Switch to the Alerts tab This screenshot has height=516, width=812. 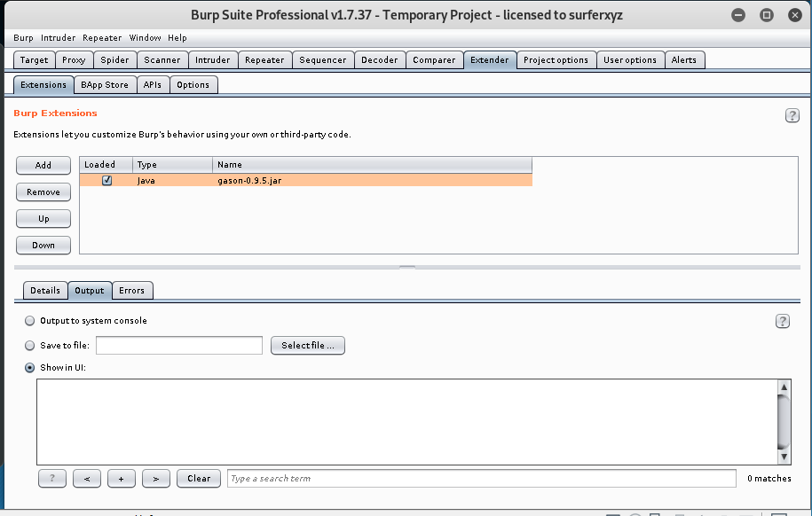(684, 60)
